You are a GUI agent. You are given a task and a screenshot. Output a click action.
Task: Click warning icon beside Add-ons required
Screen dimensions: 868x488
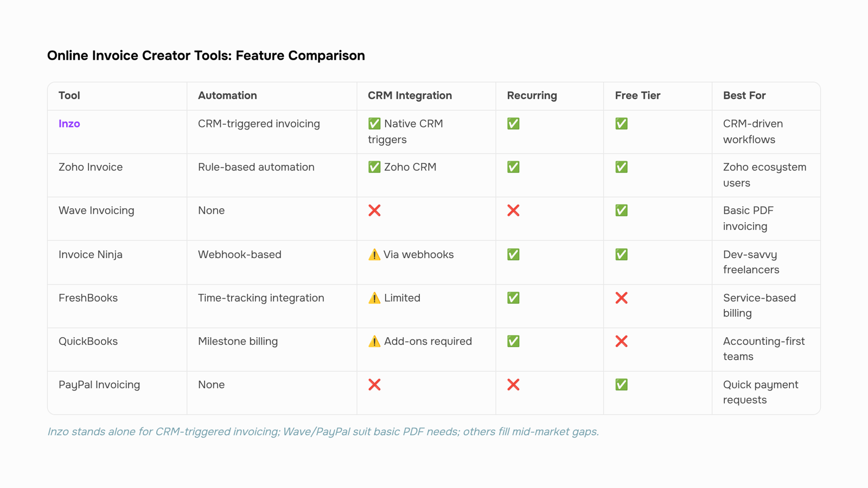point(374,341)
